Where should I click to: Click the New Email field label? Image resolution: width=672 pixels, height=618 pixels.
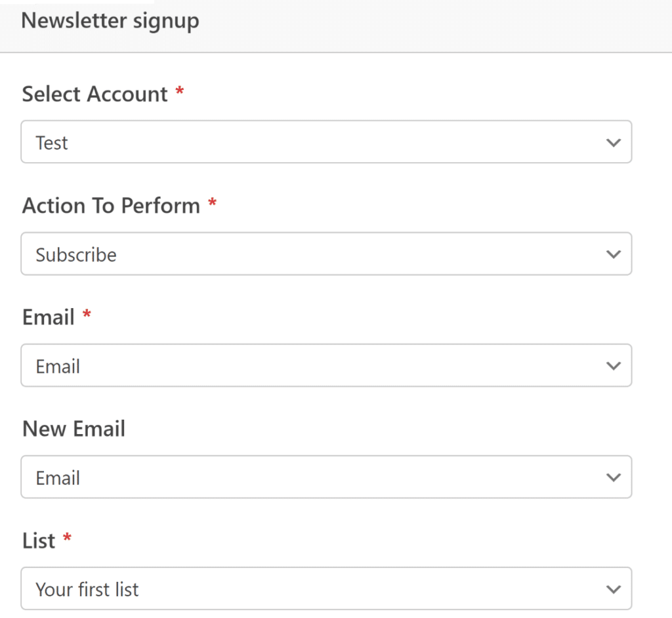[73, 430]
